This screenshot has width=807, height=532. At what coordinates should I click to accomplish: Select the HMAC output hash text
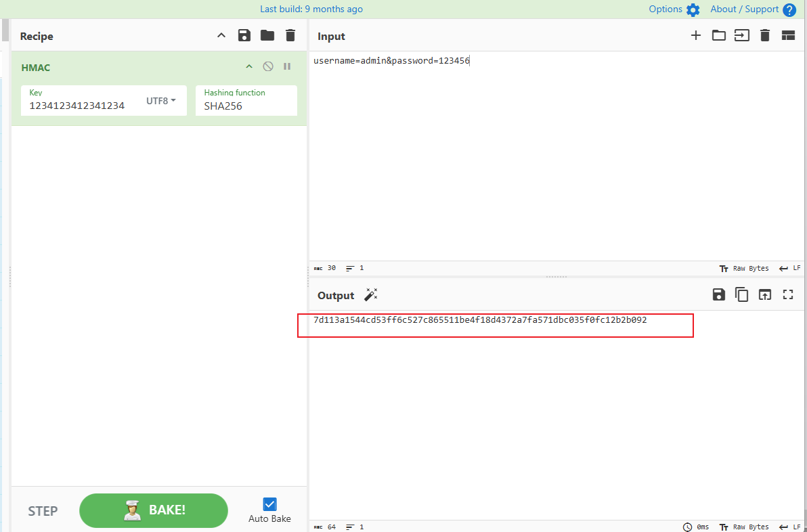click(x=480, y=320)
